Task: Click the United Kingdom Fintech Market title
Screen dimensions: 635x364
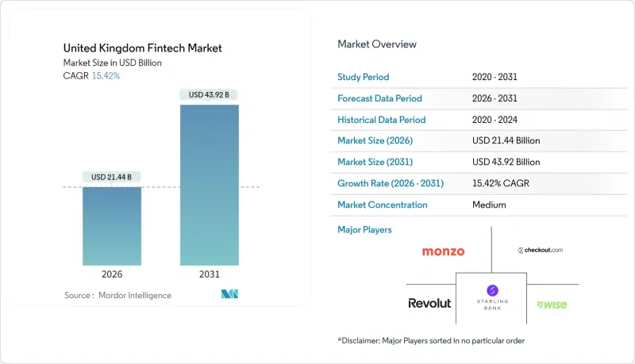Action: click(142, 48)
